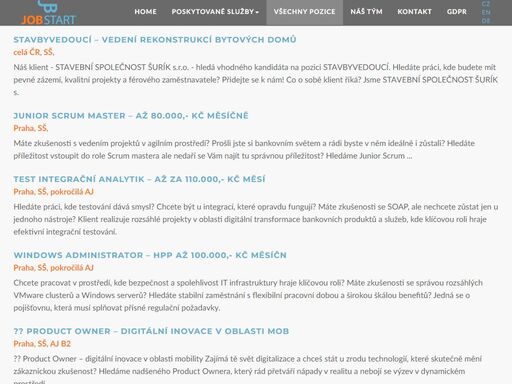The height and width of the screenshot is (384, 512).
Task: Switch language to EN
Action: pyautogui.click(x=486, y=12)
